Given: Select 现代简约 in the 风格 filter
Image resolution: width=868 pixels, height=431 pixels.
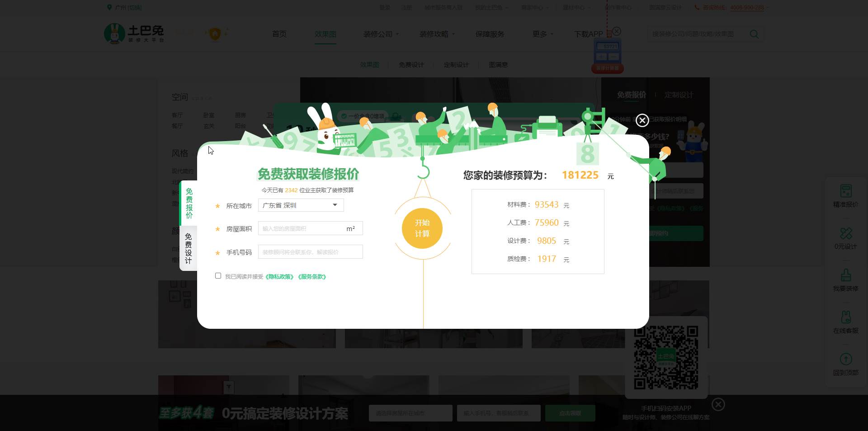Looking at the screenshot, I should pos(183,171).
